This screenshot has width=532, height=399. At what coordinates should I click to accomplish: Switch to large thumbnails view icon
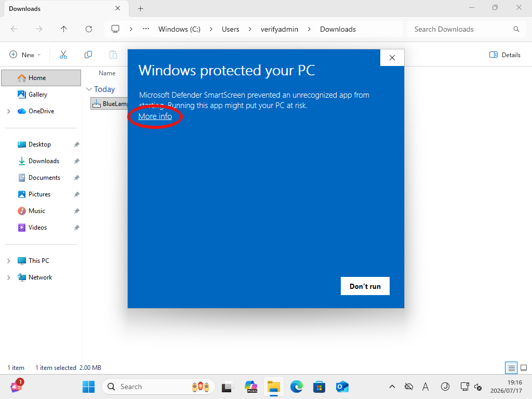524,368
